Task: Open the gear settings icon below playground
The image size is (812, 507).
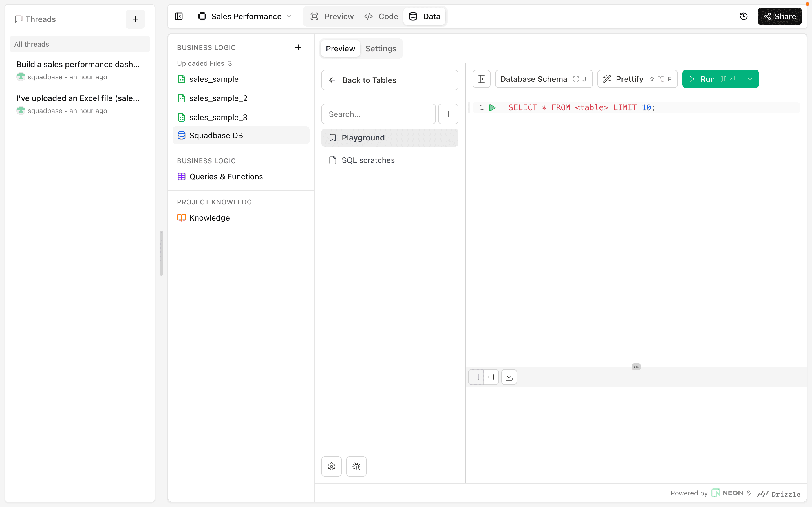Action: point(331,466)
